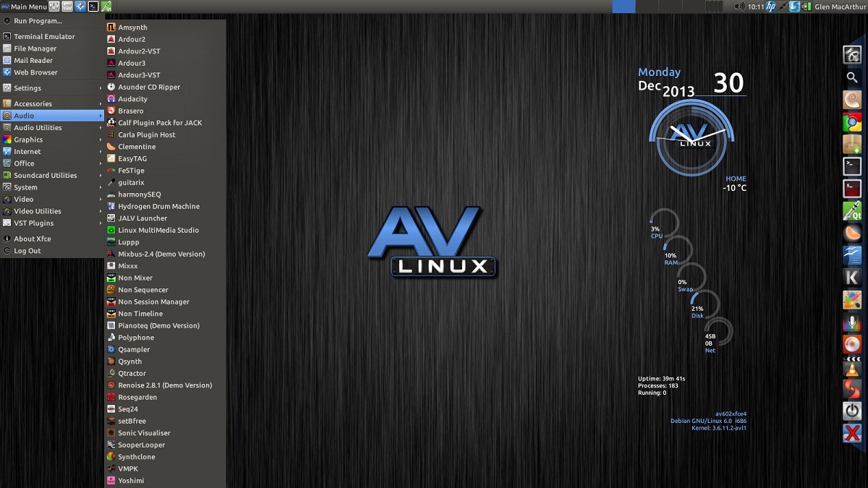Viewport: 868px width, 488px height.
Task: Open the magnifier search icon in the dock
Action: (852, 75)
